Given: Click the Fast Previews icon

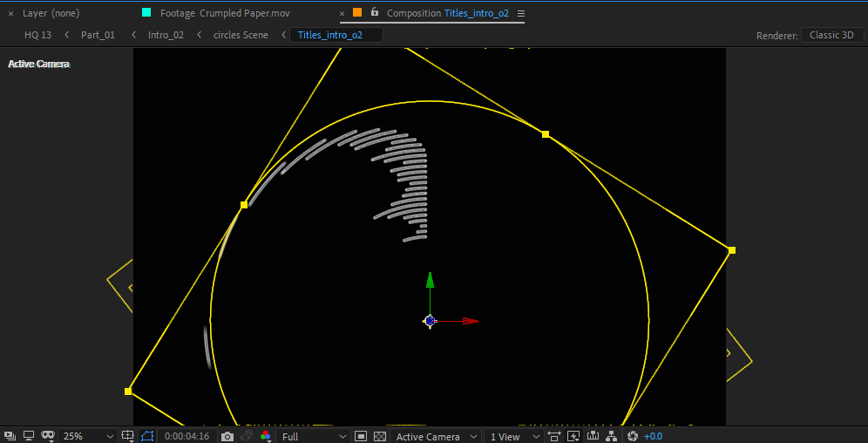Looking at the screenshot, I should point(573,436).
